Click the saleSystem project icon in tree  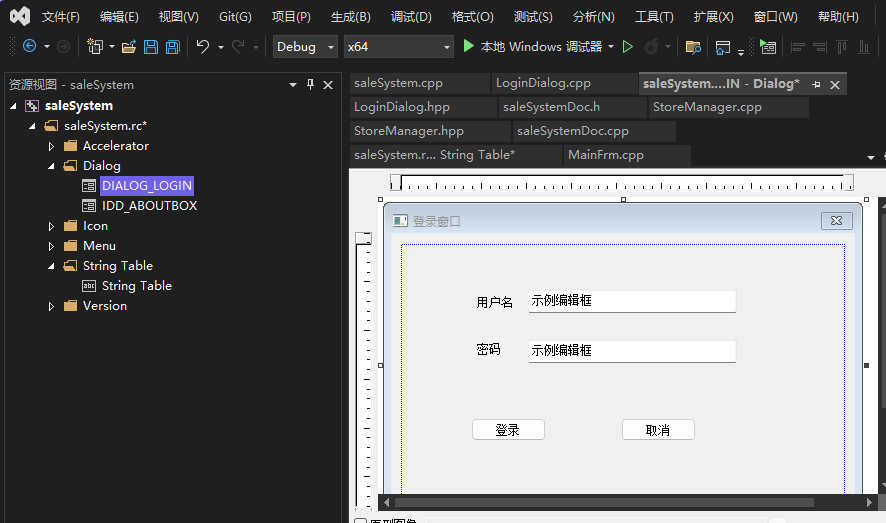tap(32, 106)
